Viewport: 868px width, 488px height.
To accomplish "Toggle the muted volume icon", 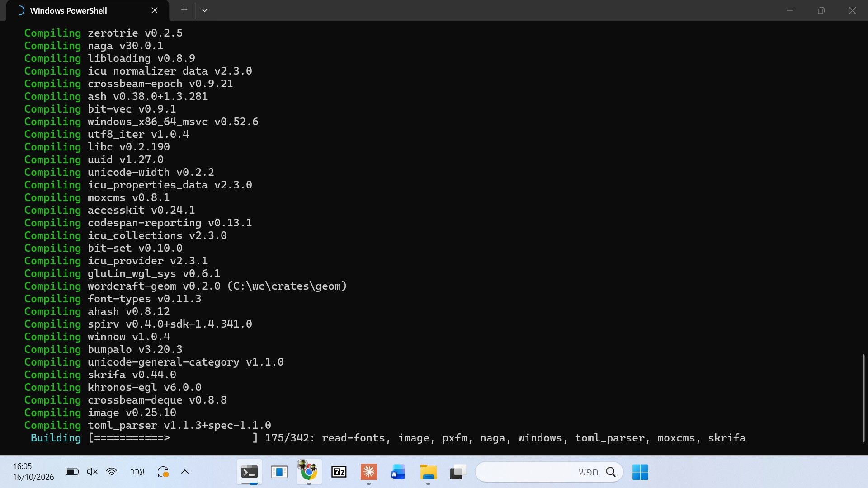I will click(x=92, y=472).
